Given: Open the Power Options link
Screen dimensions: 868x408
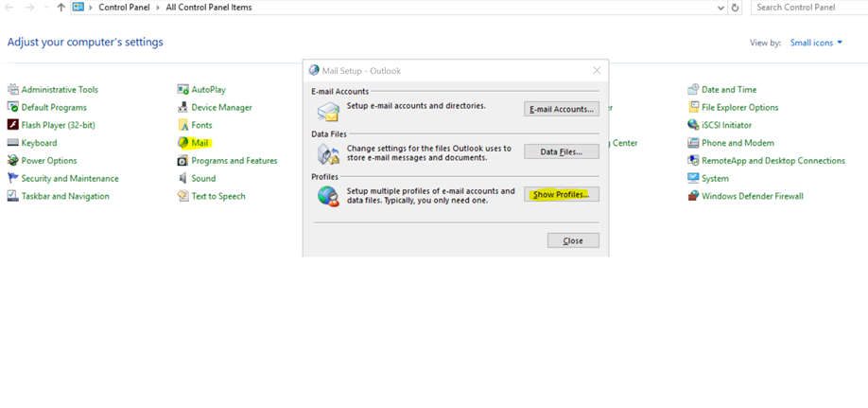Looking at the screenshot, I should pyautogui.click(x=49, y=161).
